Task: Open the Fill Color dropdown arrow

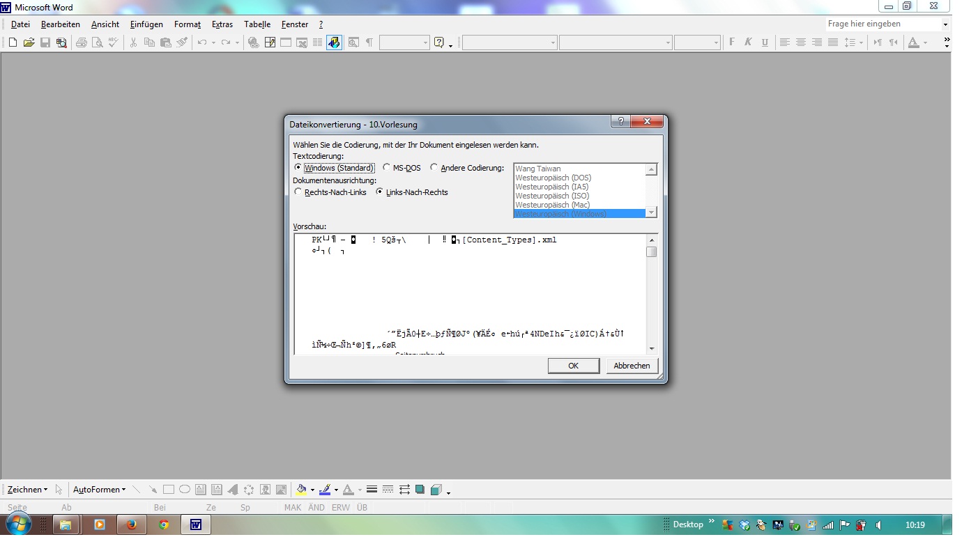Action: 312,490
